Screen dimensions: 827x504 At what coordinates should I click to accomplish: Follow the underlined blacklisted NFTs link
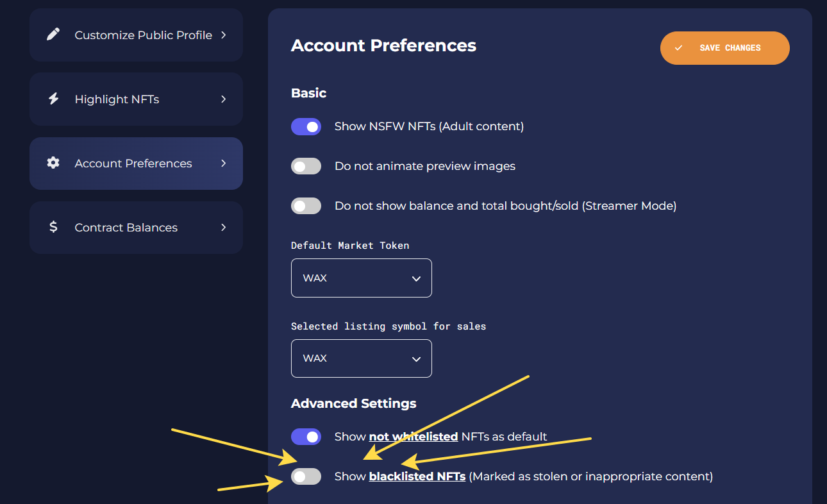coord(417,476)
